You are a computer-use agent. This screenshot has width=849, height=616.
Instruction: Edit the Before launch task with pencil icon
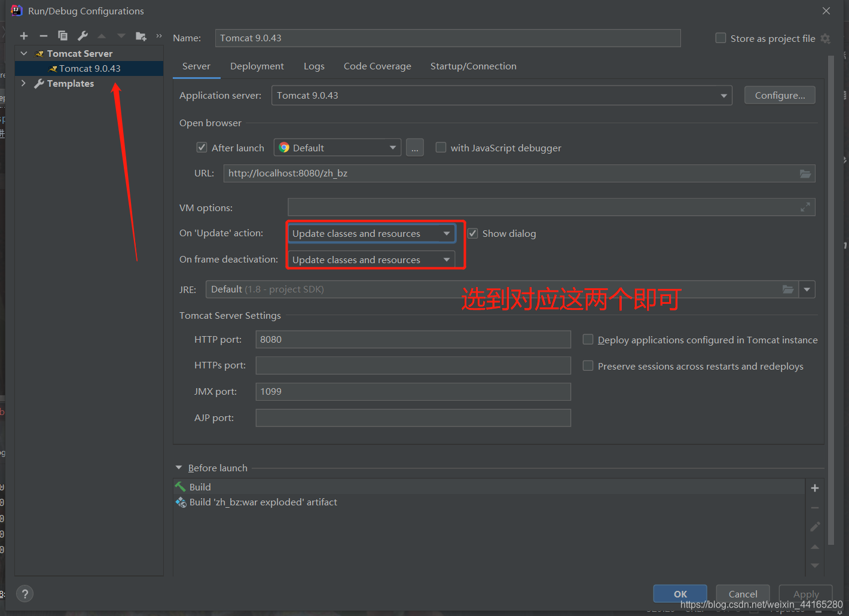coord(815,527)
